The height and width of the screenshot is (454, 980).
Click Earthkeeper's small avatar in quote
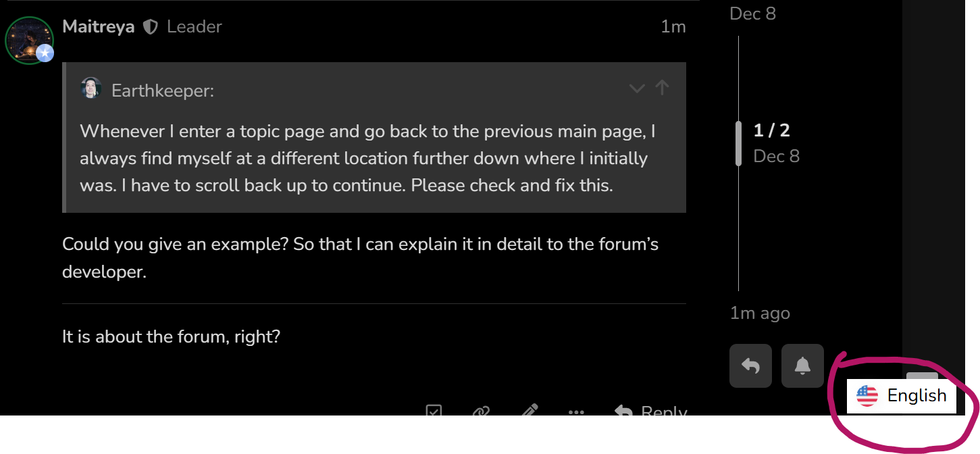pos(91,89)
